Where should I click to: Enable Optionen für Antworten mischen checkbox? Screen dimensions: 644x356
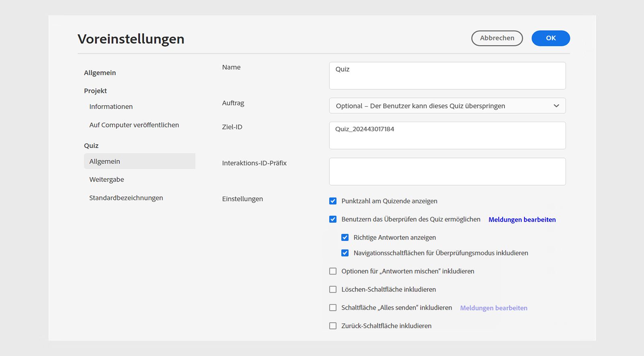(333, 271)
